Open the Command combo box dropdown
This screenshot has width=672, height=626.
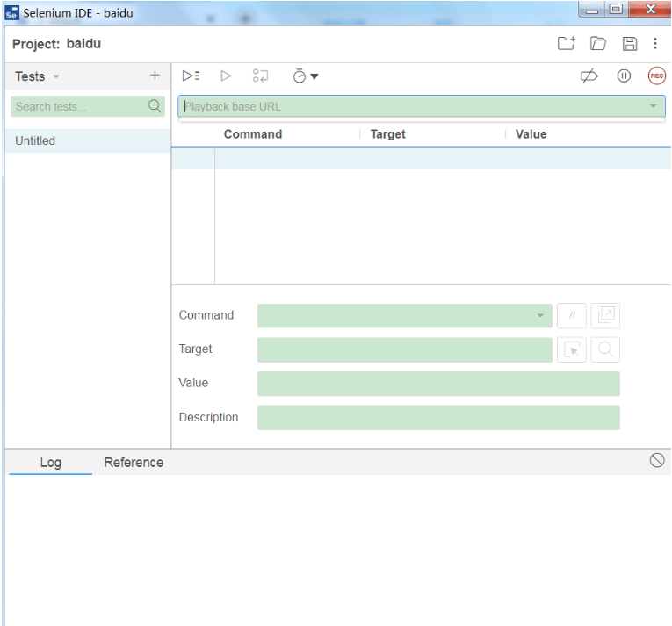pyautogui.click(x=540, y=315)
